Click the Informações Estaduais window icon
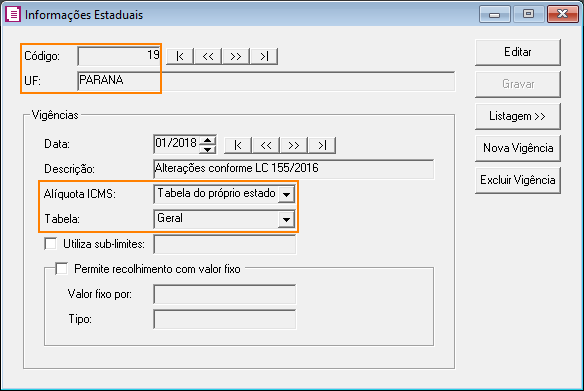 point(13,15)
